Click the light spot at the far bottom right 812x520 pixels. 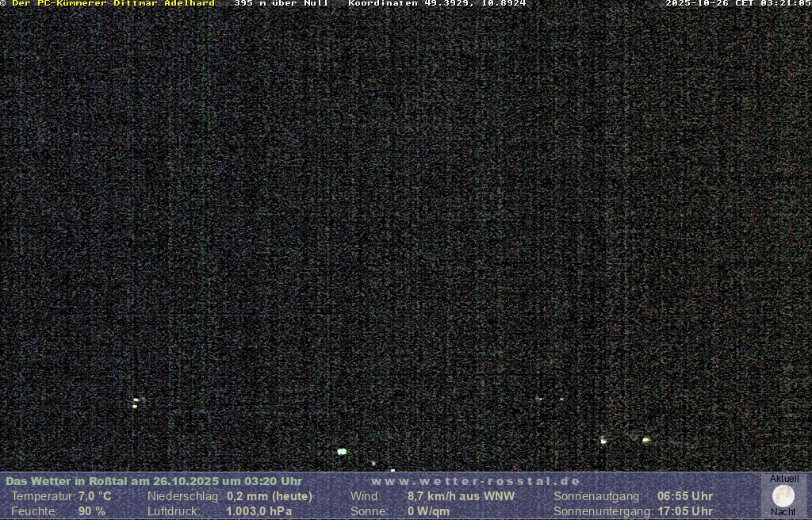[645, 439]
